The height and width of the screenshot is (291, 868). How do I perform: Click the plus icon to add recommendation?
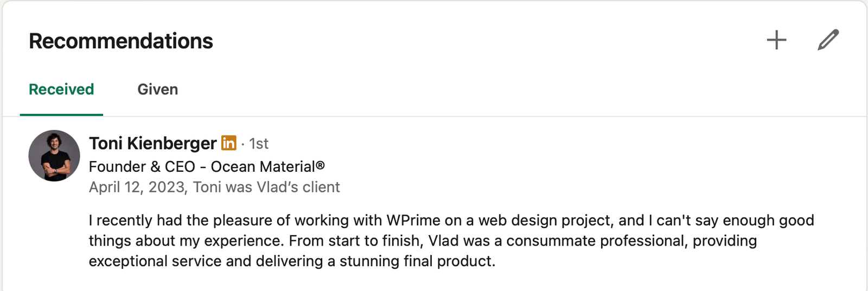(x=776, y=40)
